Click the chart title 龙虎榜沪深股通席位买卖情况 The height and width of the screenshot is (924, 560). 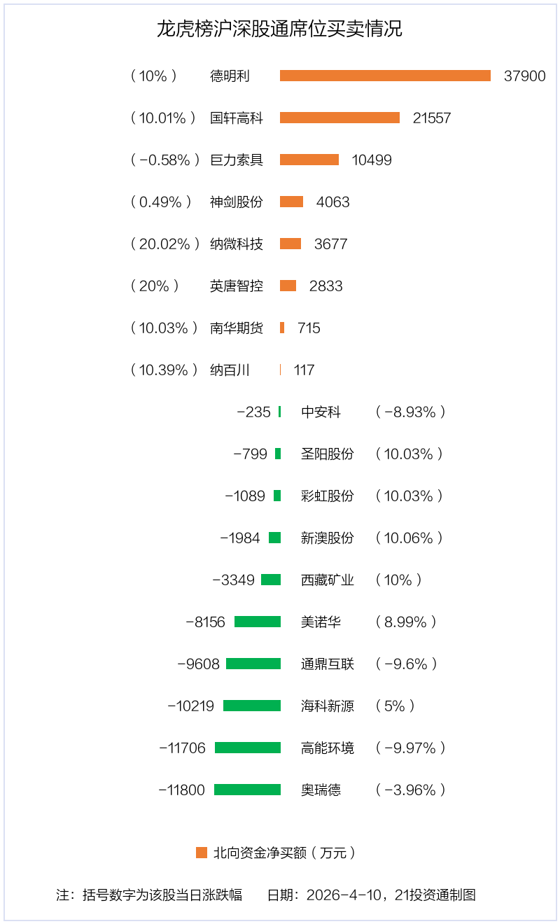click(x=279, y=29)
